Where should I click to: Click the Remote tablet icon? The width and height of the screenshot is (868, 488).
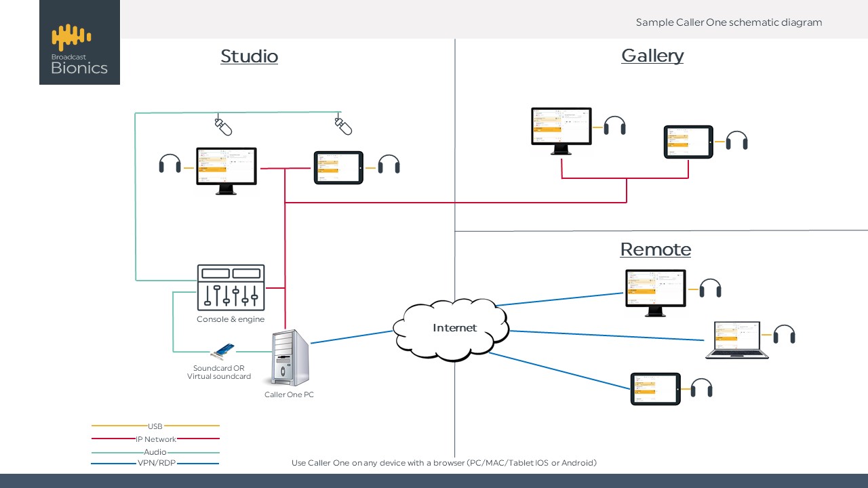point(656,389)
